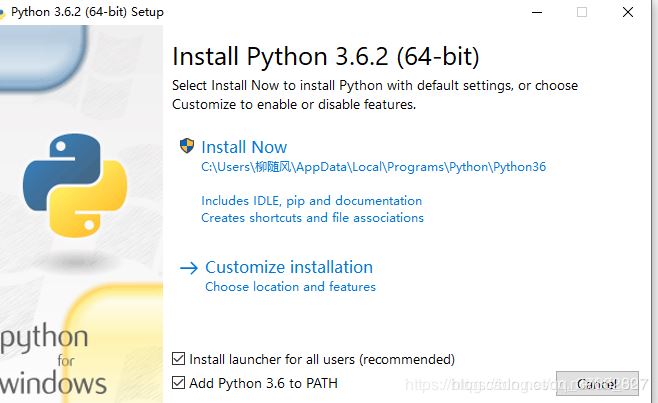Click "Creates shortcuts and file associations" text

tap(312, 217)
